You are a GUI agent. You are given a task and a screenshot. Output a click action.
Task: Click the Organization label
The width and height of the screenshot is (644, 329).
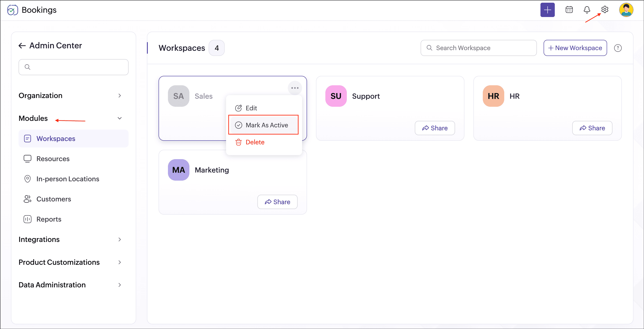[x=40, y=96]
